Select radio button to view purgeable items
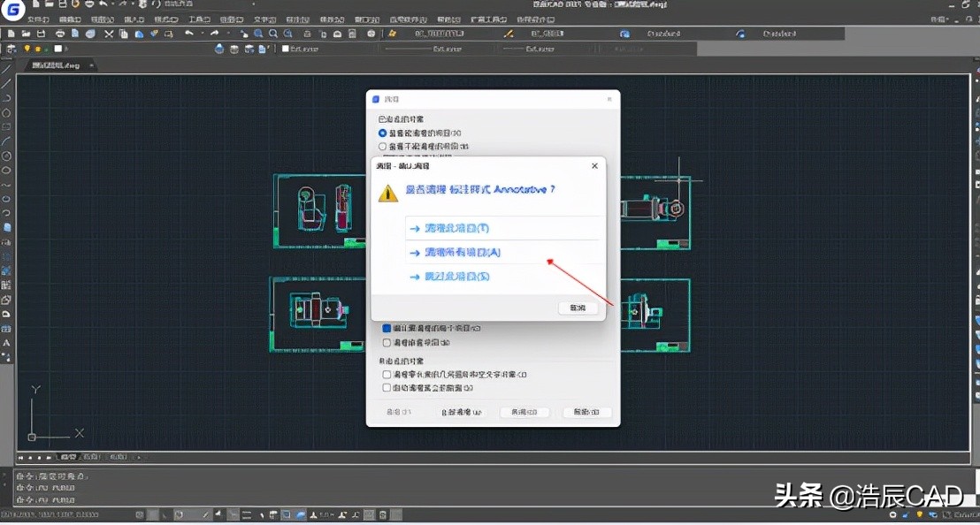 tap(385, 133)
